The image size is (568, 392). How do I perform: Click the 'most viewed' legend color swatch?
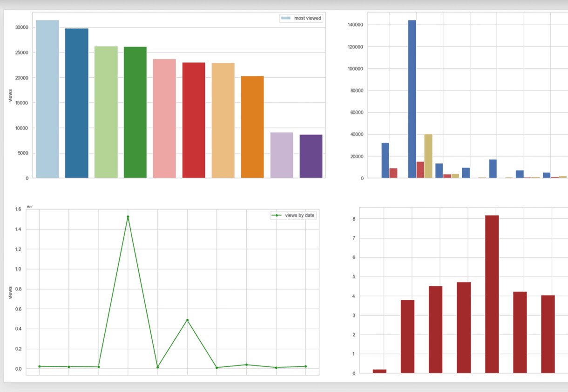(x=285, y=18)
